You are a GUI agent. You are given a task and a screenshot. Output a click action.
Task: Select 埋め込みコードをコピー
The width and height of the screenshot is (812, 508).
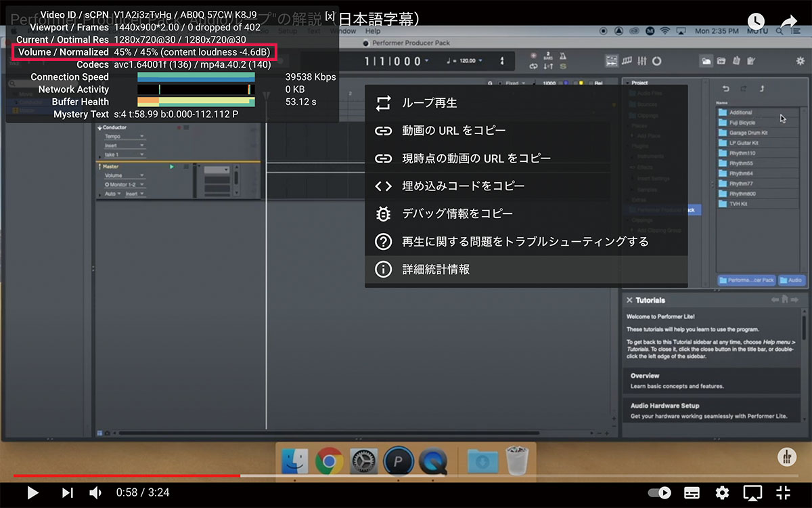(526, 186)
